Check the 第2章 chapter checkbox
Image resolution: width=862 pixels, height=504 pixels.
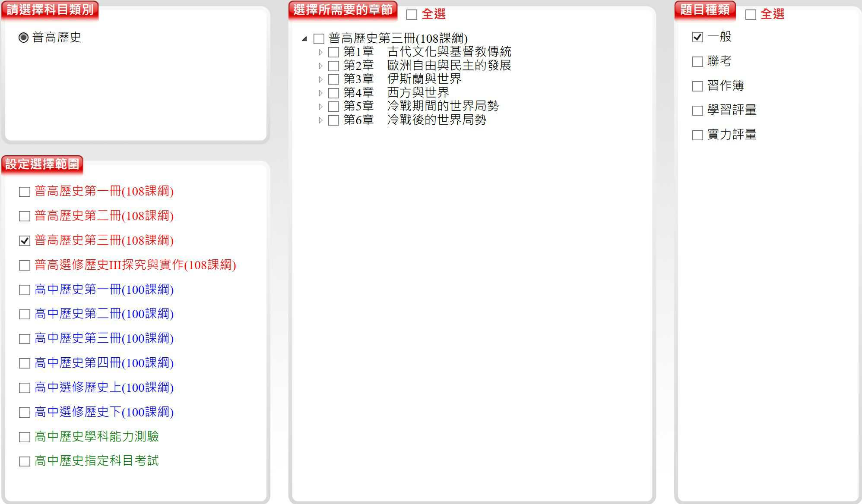tap(333, 66)
